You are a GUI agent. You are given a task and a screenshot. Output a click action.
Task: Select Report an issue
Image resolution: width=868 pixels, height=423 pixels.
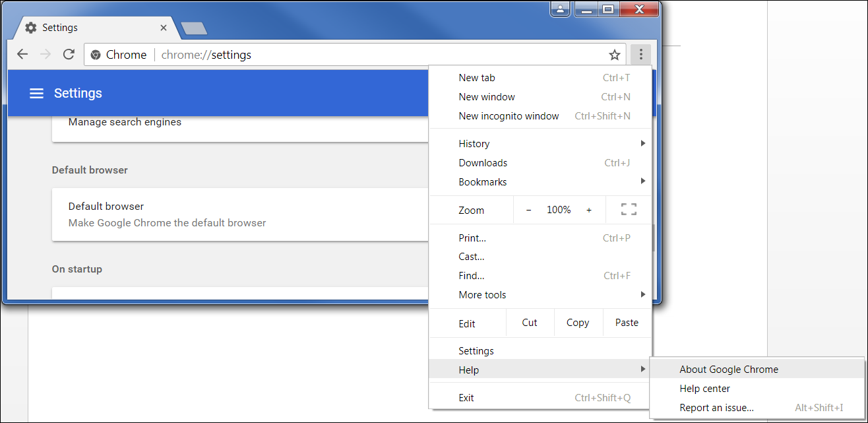tap(717, 407)
